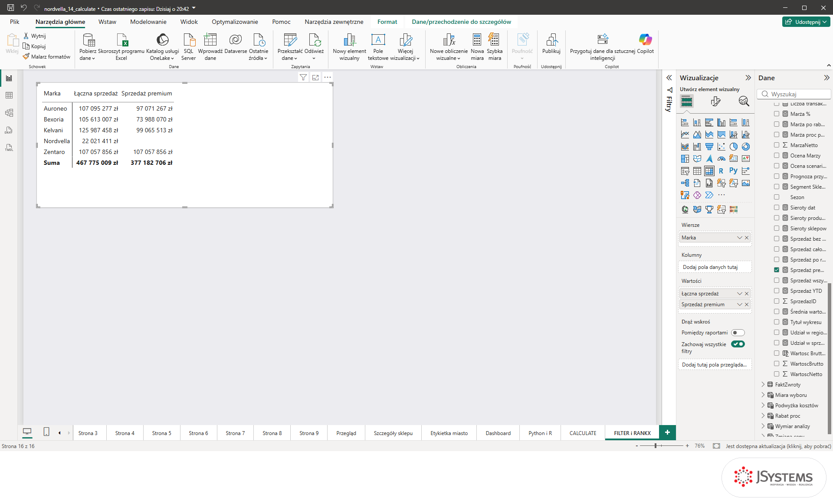Add a new page with plus button
Viewport: 833px width, 504px height.
pyautogui.click(x=667, y=432)
